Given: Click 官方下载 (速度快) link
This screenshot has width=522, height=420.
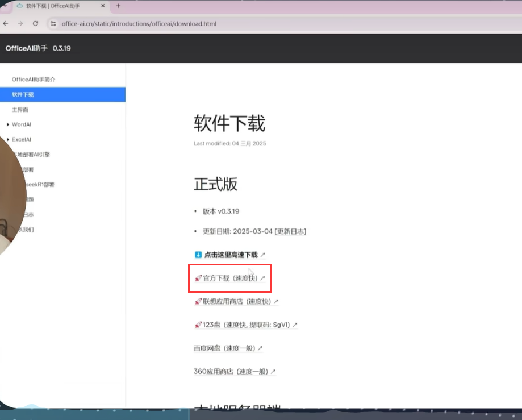Looking at the screenshot, I should pyautogui.click(x=229, y=278).
